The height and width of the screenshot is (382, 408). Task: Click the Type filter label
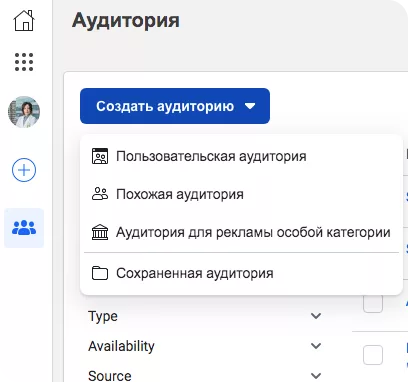103,316
